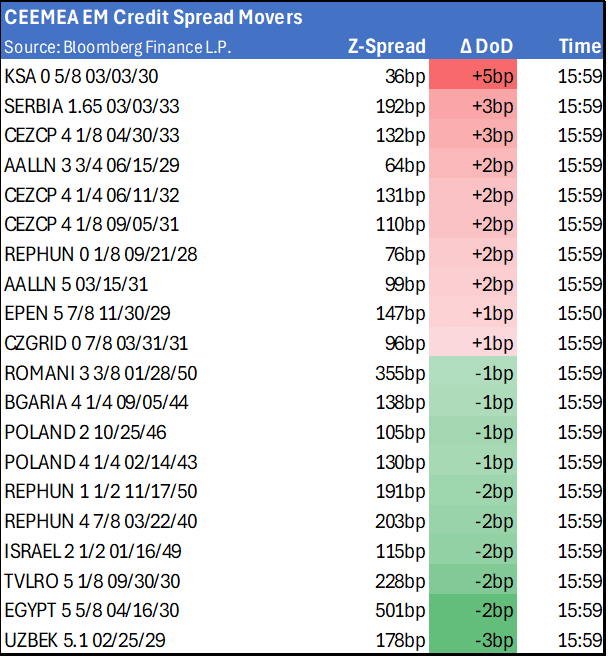Click the CEEMEA EM Credit Spread Movers title
Image resolution: width=608 pixels, height=658 pixels.
click(152, 17)
